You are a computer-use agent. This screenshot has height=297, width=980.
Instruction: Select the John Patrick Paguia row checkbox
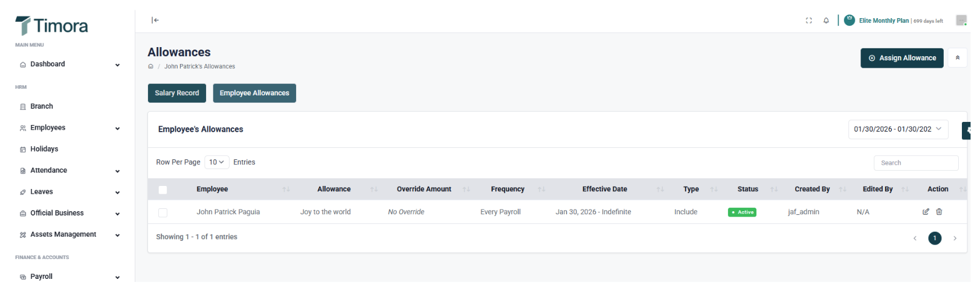tap(163, 212)
